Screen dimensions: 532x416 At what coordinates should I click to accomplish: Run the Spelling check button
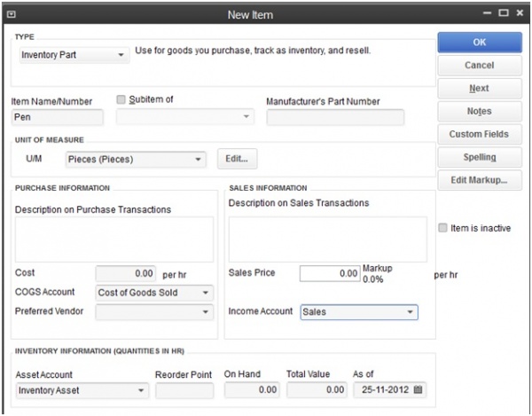pos(479,158)
